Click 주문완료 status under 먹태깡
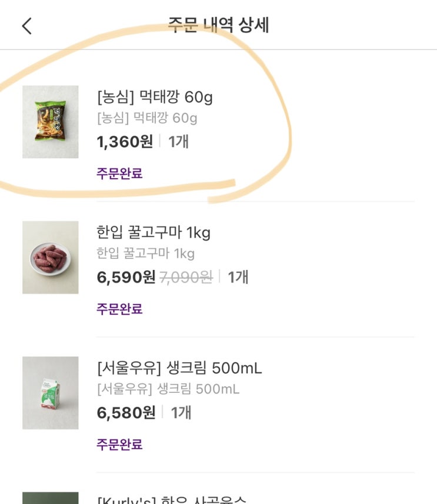The width and height of the screenshot is (437, 504). 119,173
